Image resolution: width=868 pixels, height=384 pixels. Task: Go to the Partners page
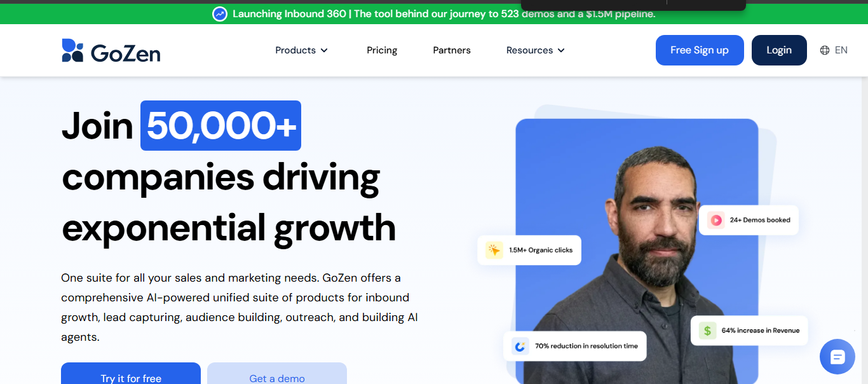pos(452,50)
